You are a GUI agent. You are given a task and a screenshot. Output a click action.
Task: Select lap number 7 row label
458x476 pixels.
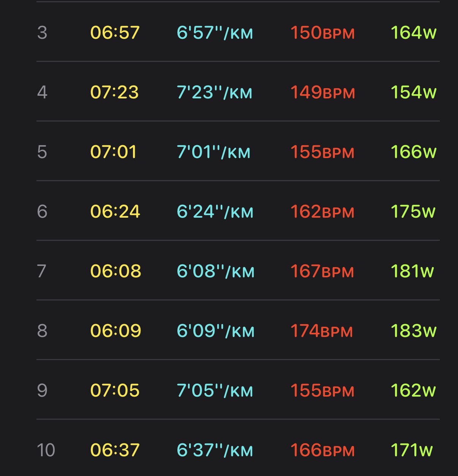click(42, 271)
